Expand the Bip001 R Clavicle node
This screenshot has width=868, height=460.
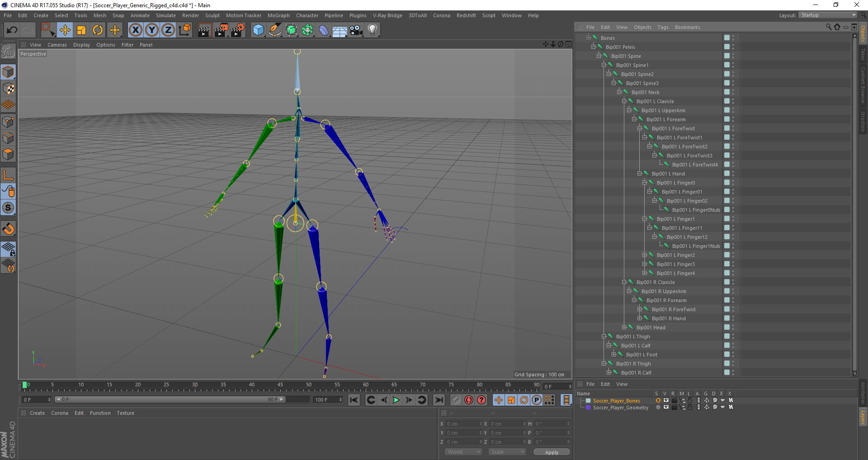(624, 282)
